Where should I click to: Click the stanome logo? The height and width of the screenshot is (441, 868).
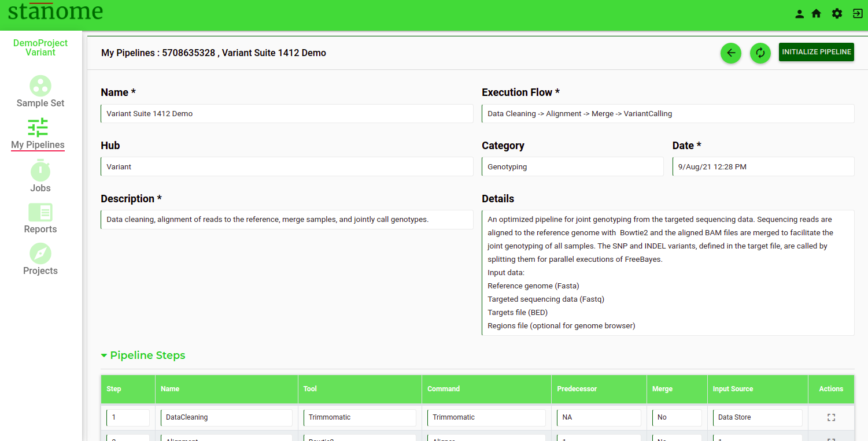[x=56, y=12]
